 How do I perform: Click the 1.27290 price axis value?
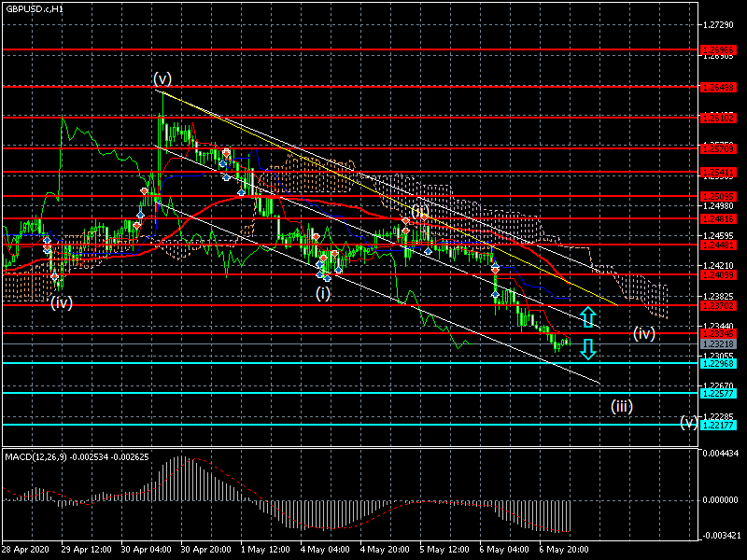click(x=718, y=25)
